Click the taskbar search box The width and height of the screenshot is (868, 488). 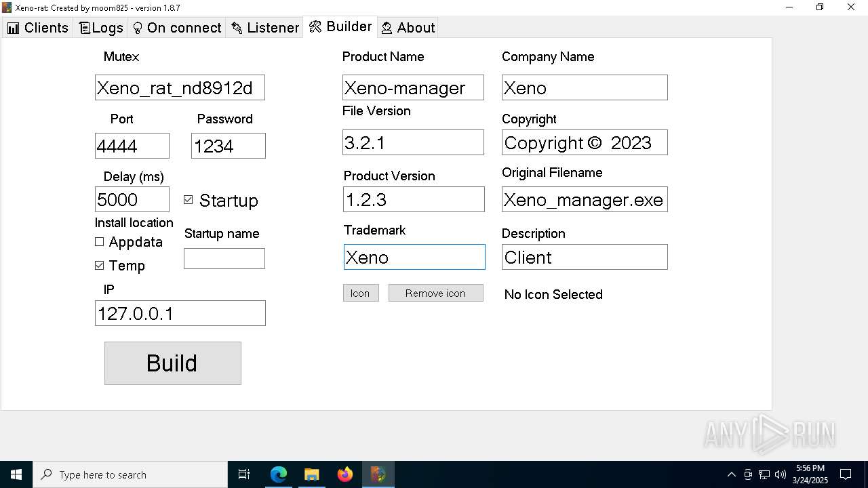pyautogui.click(x=130, y=474)
